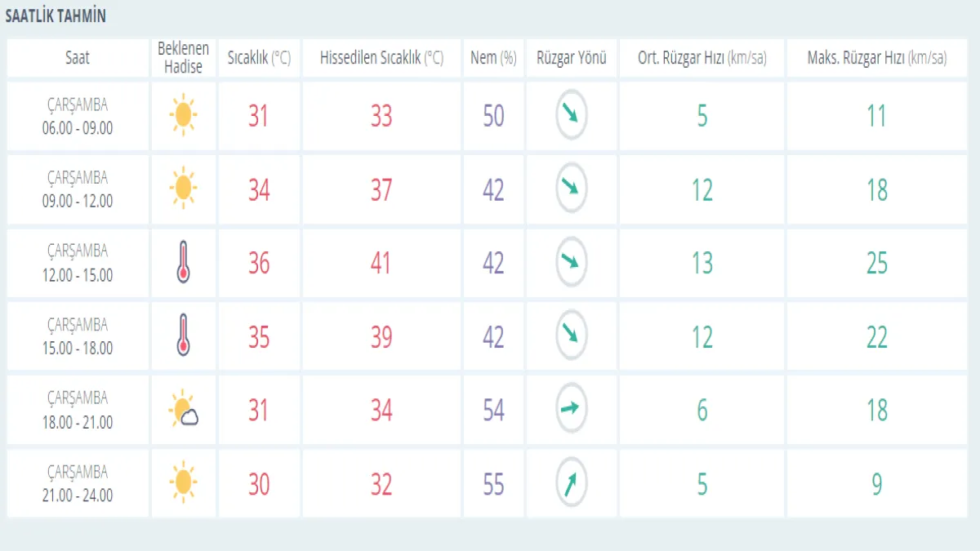Select the Beklenen Hadise column header
980x551 pixels.
[x=183, y=58]
